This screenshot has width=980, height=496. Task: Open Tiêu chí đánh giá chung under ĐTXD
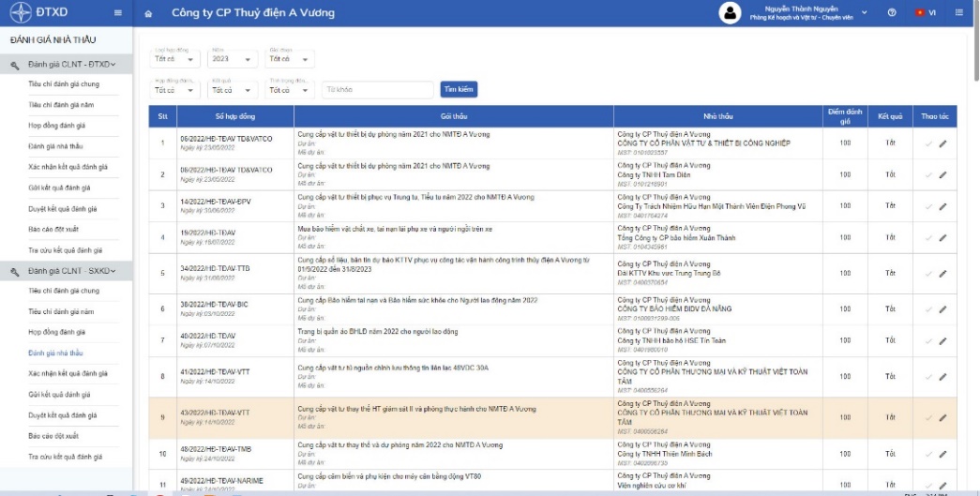coord(64,83)
